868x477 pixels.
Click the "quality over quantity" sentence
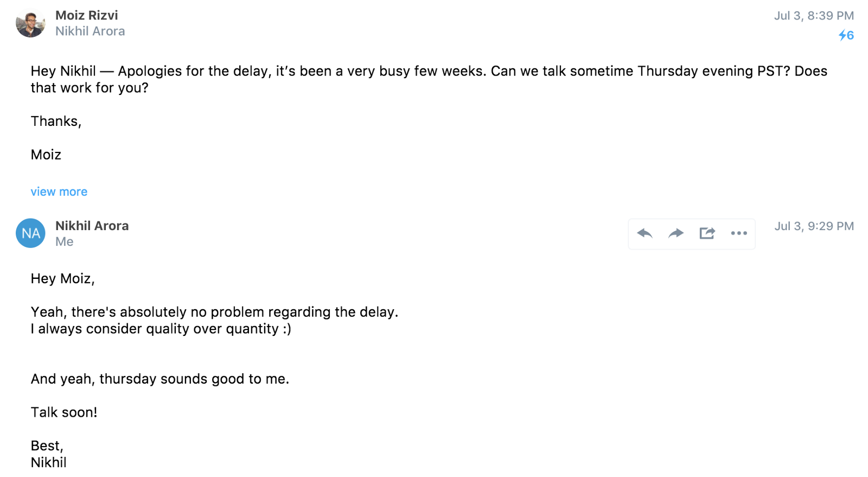[x=161, y=329]
